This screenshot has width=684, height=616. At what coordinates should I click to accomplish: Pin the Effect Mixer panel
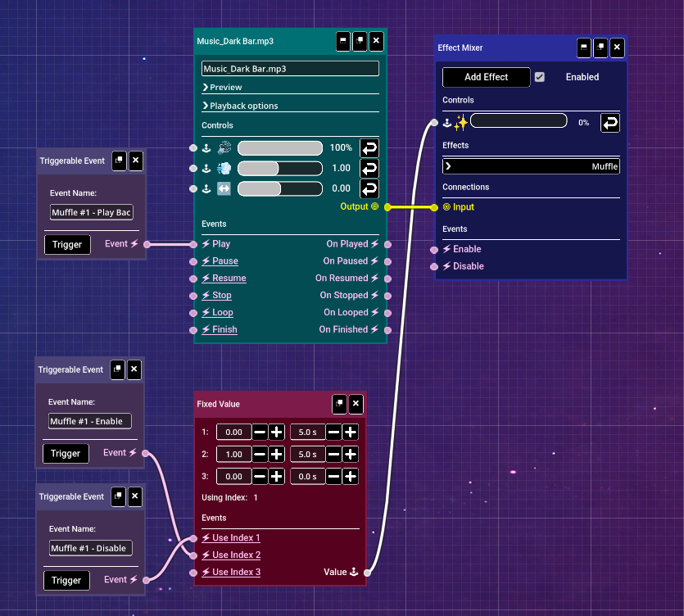[600, 48]
